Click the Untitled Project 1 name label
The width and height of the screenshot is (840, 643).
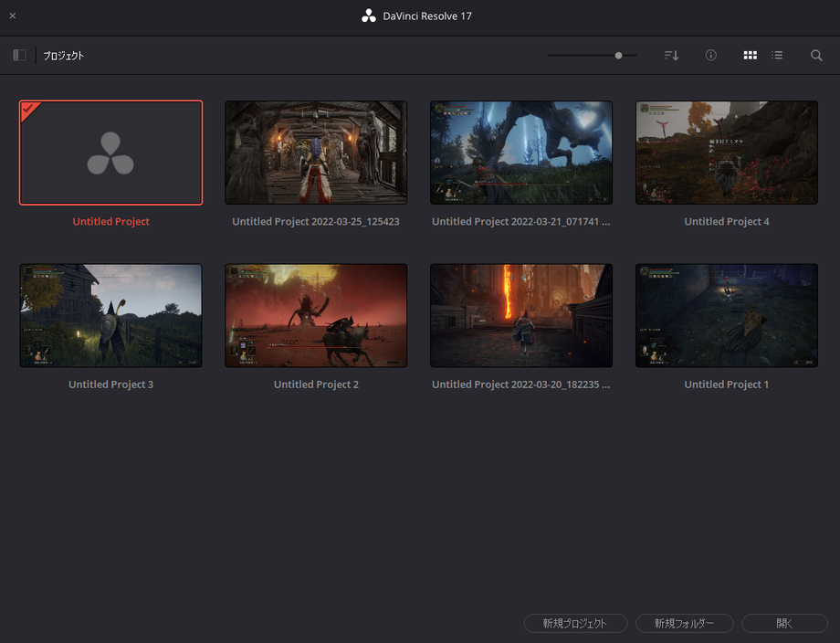[x=727, y=385]
